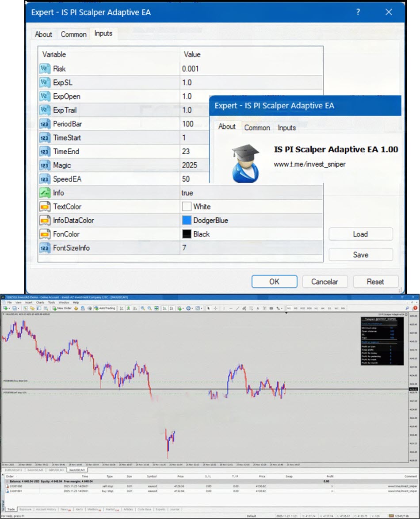This screenshot has width=420, height=519.
Task: Open the Insert menu in MetaTrader
Action: click(29, 302)
